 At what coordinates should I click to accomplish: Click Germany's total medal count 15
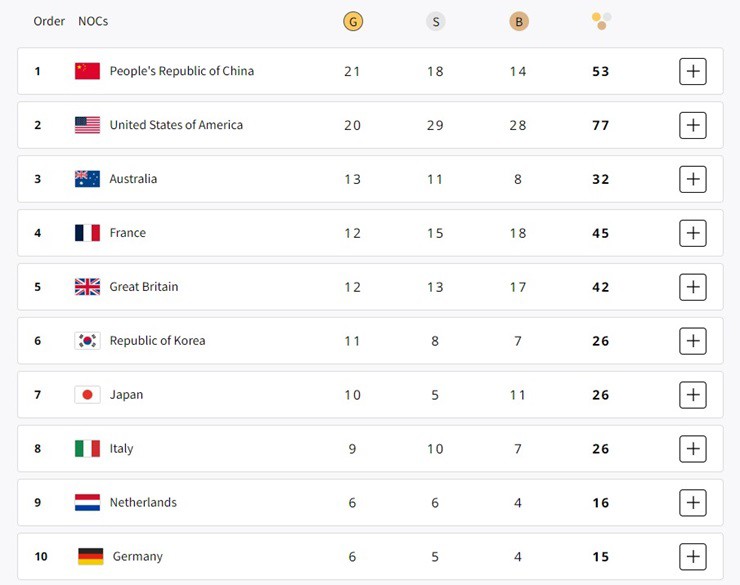tap(600, 557)
